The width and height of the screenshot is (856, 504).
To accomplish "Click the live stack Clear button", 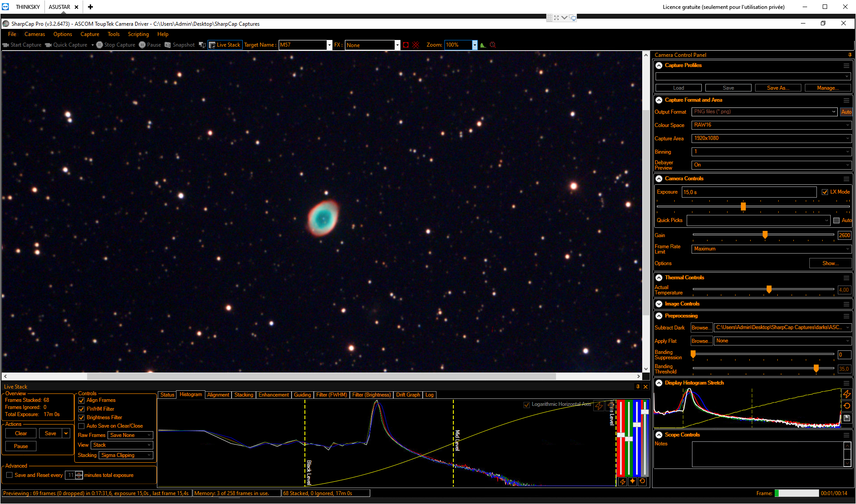I will 21,433.
